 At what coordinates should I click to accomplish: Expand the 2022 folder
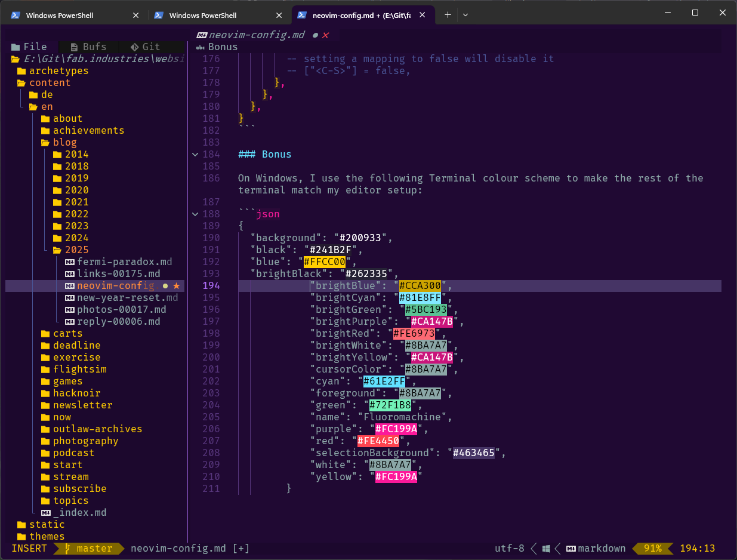click(x=70, y=214)
